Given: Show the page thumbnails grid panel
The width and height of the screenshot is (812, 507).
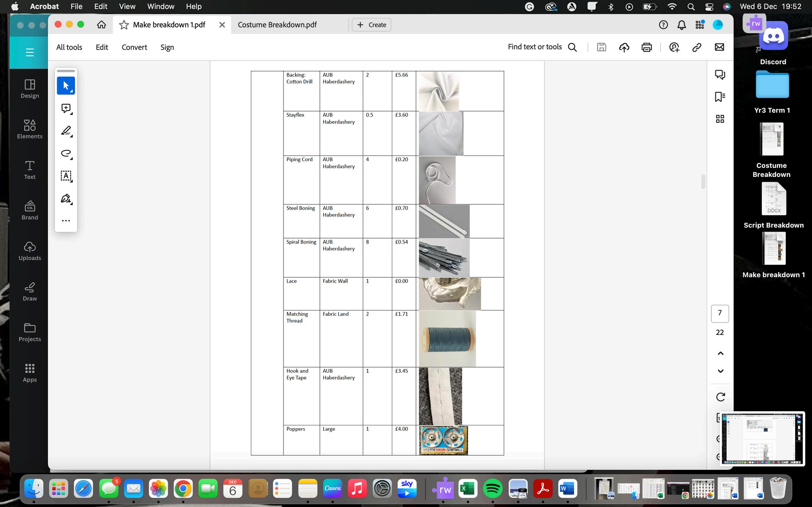Looking at the screenshot, I should click(720, 119).
